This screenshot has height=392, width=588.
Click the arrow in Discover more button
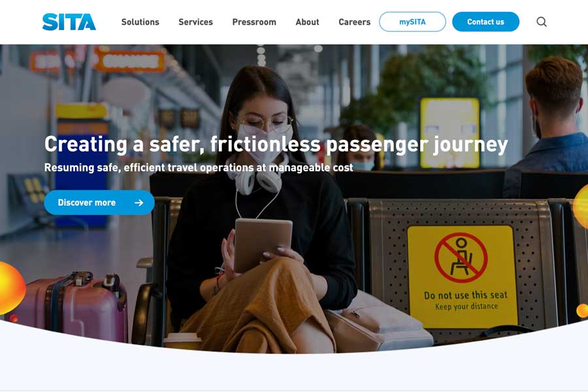[139, 203]
